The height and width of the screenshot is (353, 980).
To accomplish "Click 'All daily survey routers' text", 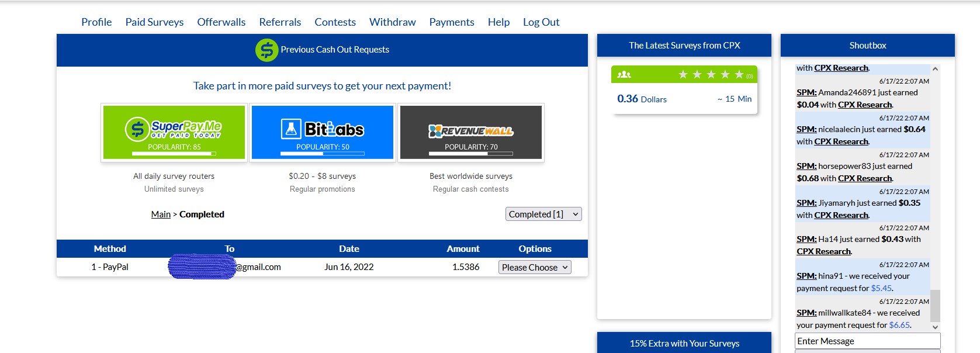I will point(174,176).
